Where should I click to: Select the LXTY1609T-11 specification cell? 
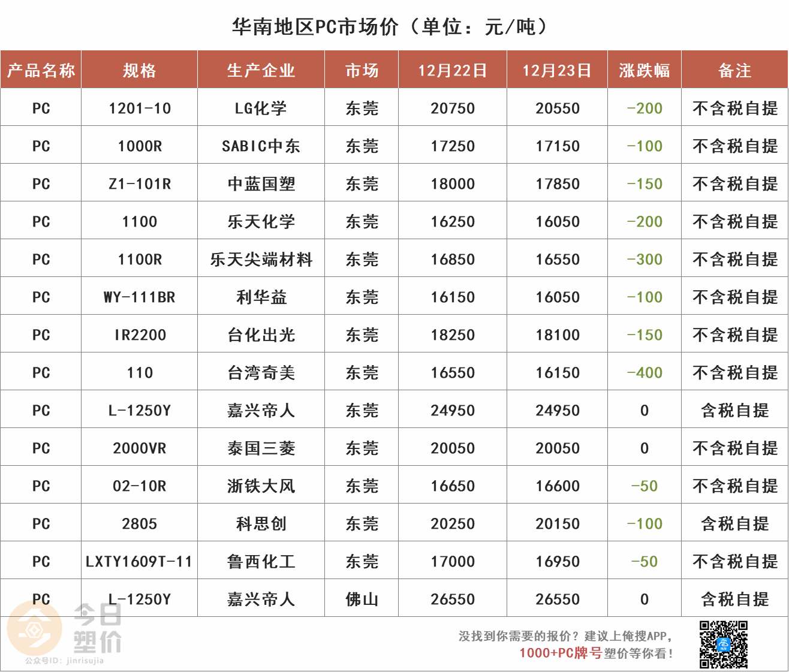point(139,562)
